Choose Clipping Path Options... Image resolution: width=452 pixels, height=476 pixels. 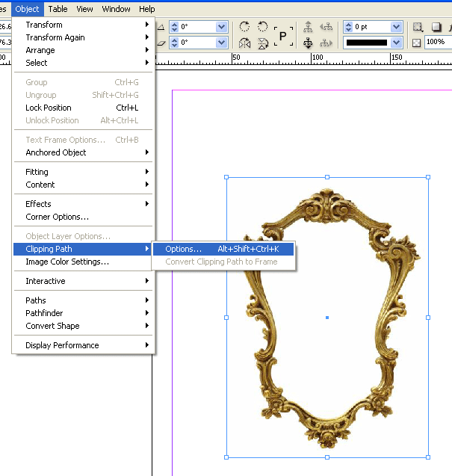pyautogui.click(x=223, y=249)
